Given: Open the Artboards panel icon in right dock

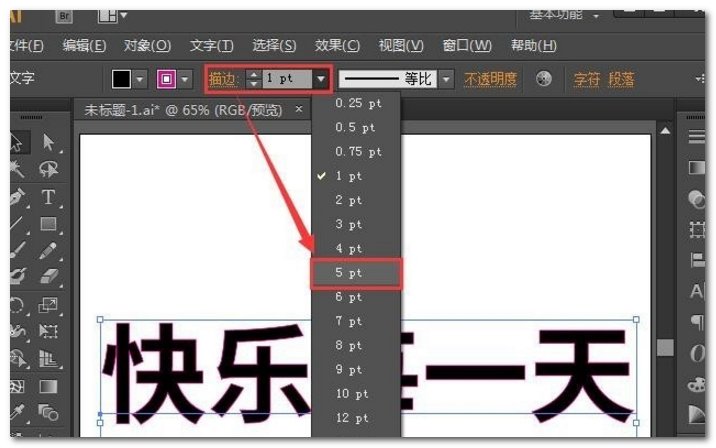Looking at the screenshot, I should (x=696, y=229).
